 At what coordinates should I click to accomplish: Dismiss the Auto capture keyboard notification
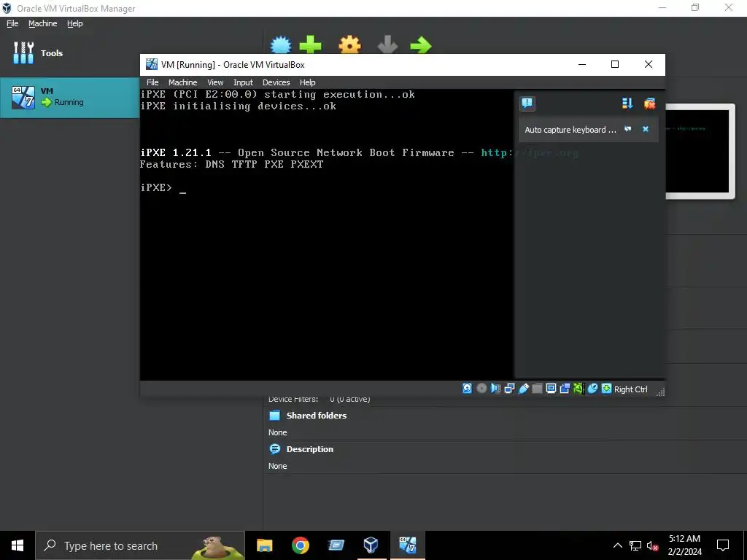click(x=646, y=129)
